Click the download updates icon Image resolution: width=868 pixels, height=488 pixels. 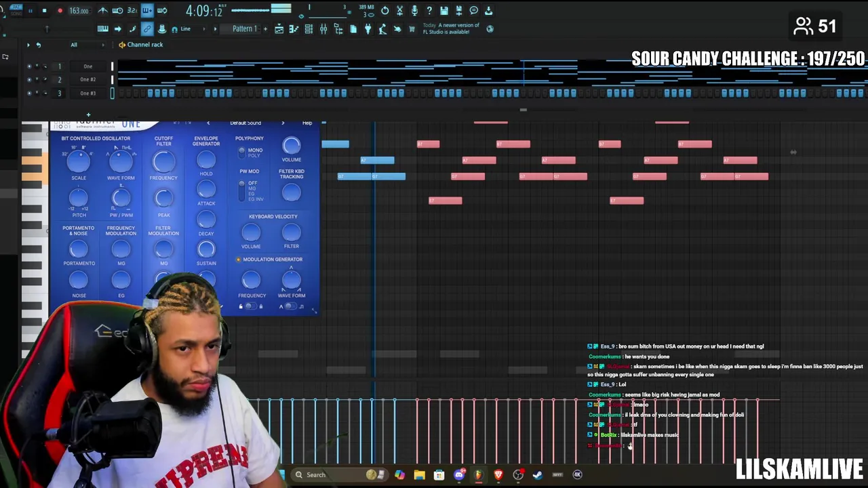[x=489, y=11]
